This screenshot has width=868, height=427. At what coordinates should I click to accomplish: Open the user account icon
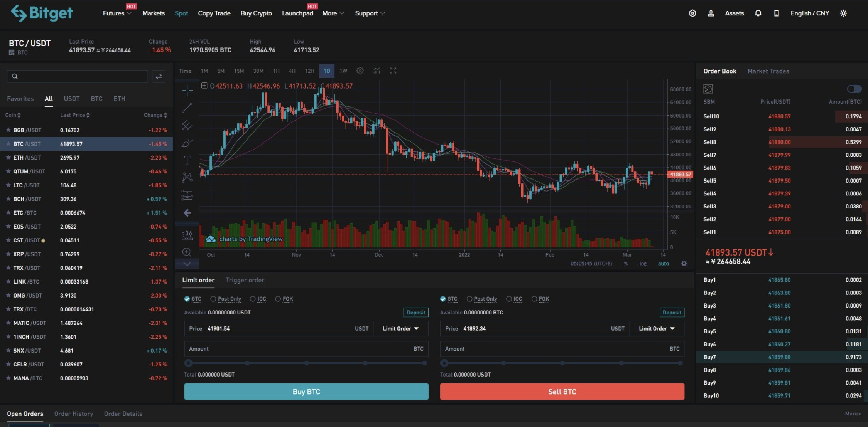(711, 13)
